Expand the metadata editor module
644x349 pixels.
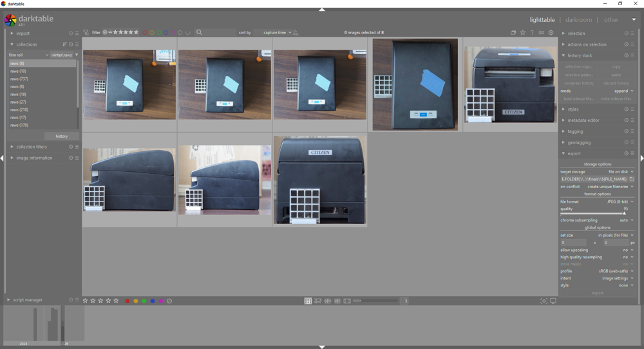coord(583,120)
